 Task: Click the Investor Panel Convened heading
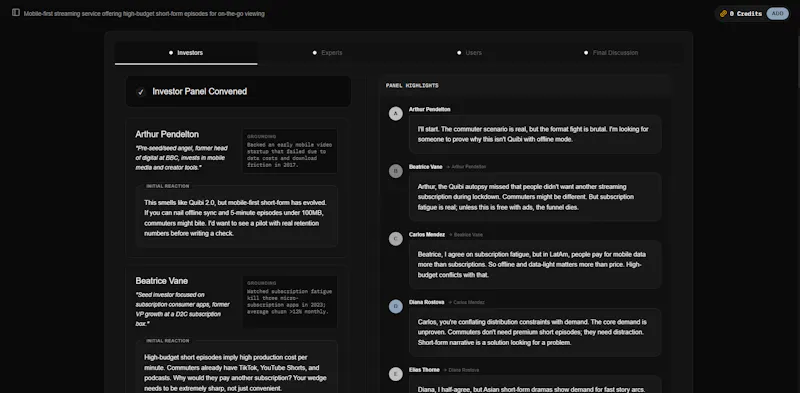point(199,92)
